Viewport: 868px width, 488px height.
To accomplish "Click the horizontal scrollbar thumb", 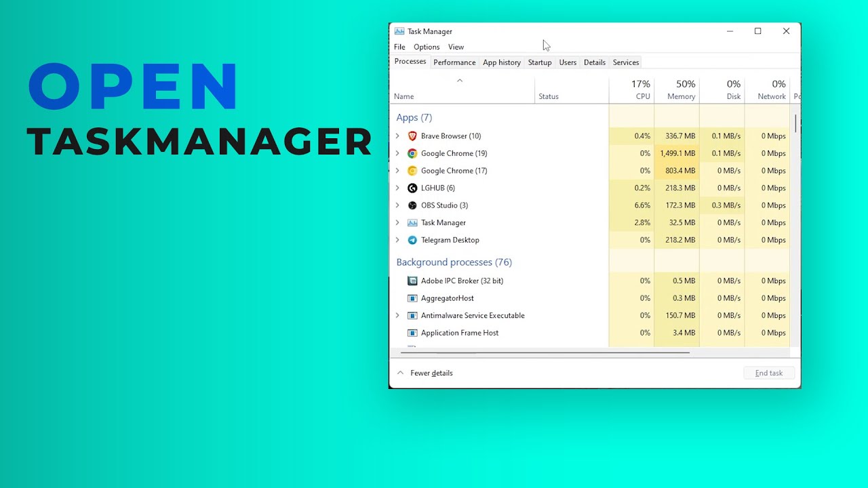I will pos(545,352).
